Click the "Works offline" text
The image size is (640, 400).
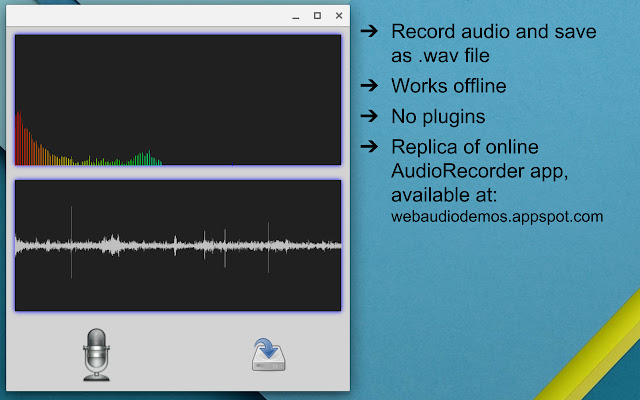pos(449,86)
